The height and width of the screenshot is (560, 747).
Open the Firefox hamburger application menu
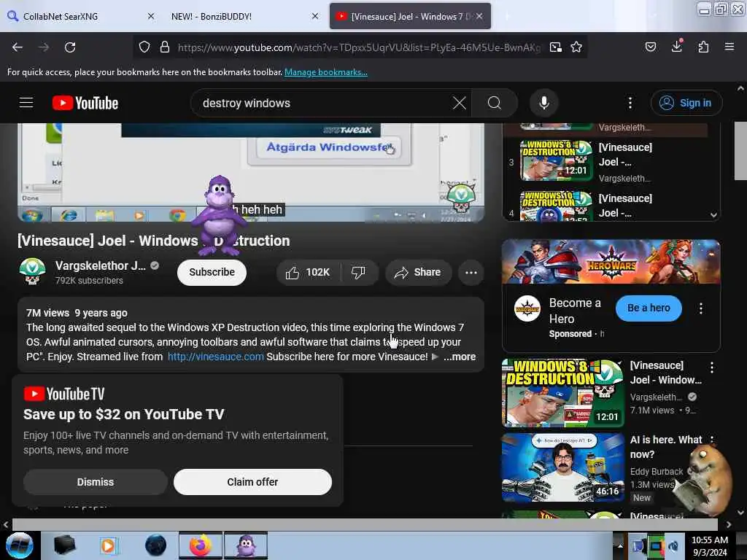tap(729, 47)
